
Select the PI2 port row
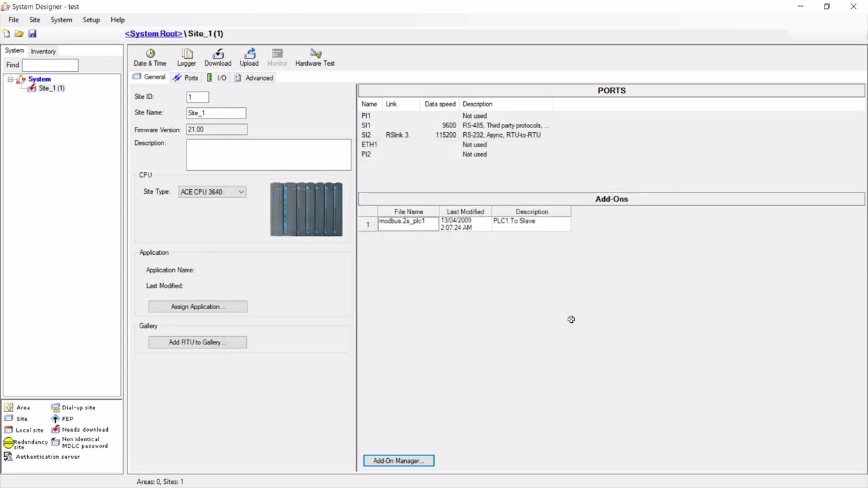coord(456,154)
